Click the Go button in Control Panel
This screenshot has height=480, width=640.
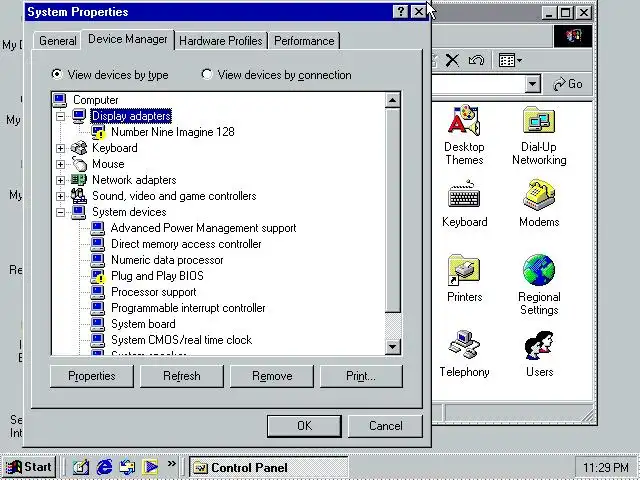pyautogui.click(x=568, y=84)
